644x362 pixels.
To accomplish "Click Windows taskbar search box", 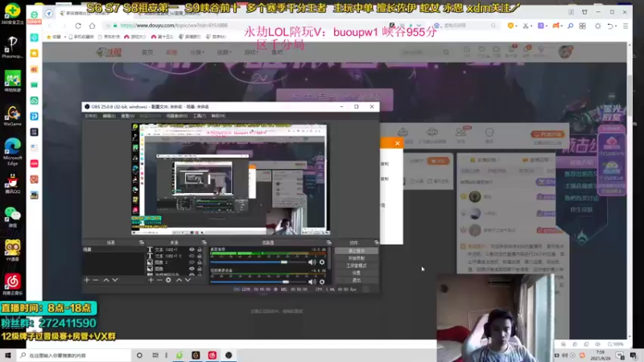I will [74, 355].
